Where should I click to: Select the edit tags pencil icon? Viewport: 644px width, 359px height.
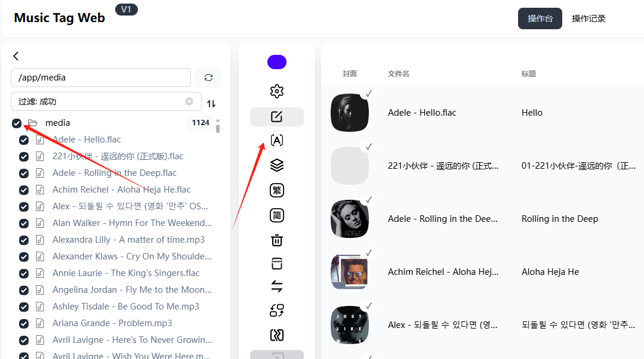tap(277, 117)
